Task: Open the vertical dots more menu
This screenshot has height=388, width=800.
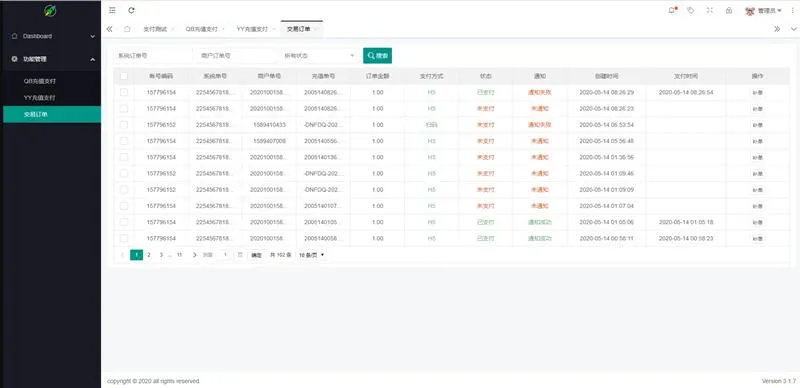Action: point(792,10)
